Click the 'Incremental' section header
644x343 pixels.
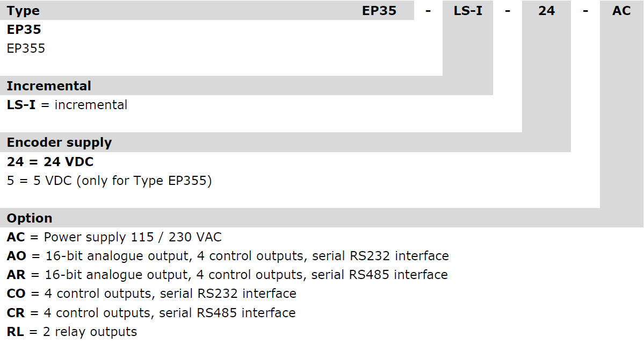(x=49, y=86)
